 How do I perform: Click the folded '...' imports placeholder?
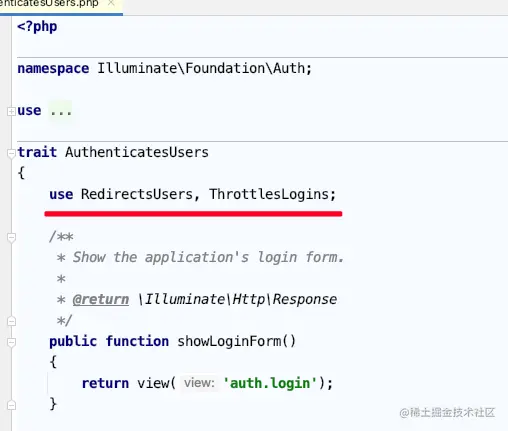pos(61,111)
